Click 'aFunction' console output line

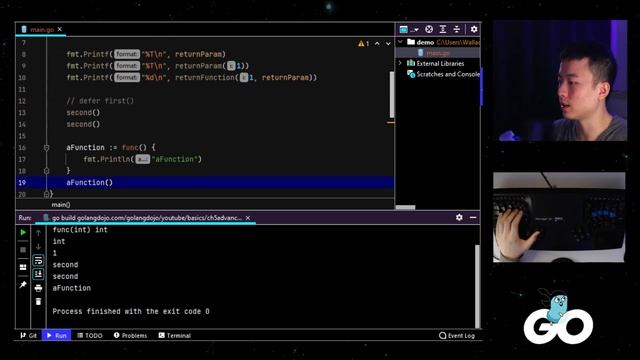(71, 288)
